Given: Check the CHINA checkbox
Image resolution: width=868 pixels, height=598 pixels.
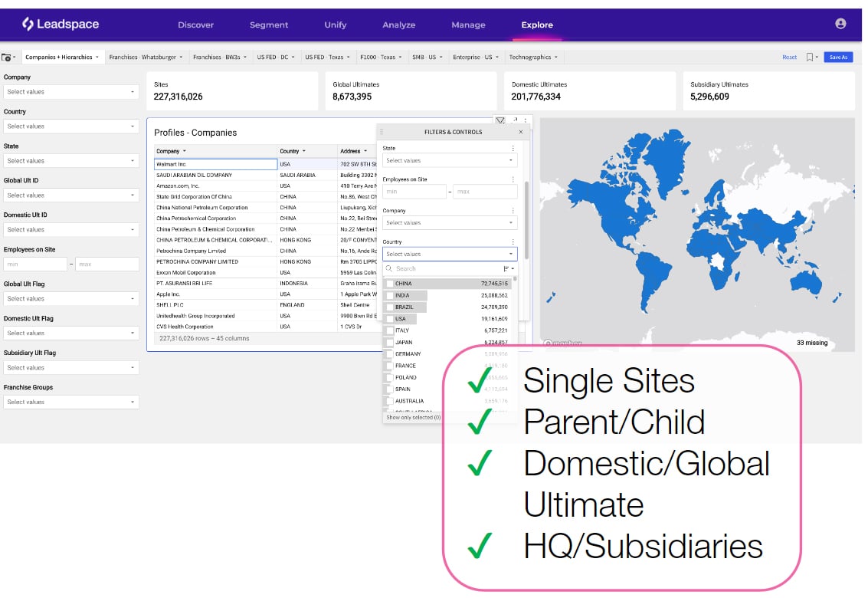Looking at the screenshot, I should click(390, 283).
